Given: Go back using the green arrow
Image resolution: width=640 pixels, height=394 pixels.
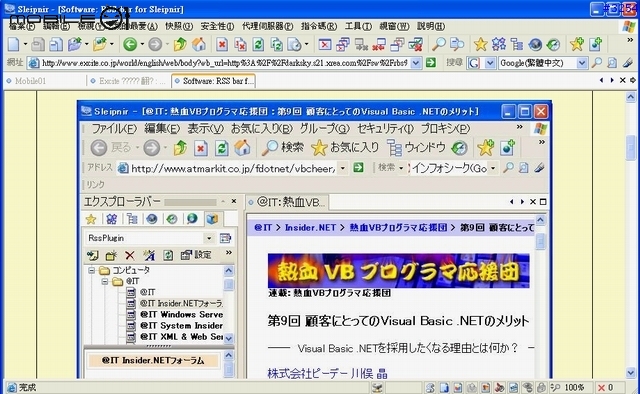Looking at the screenshot, I should (130, 44).
